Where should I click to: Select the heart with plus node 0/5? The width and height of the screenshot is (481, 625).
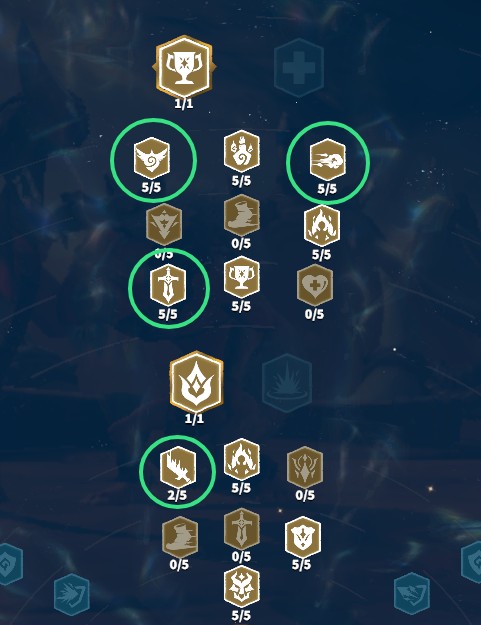(315, 285)
